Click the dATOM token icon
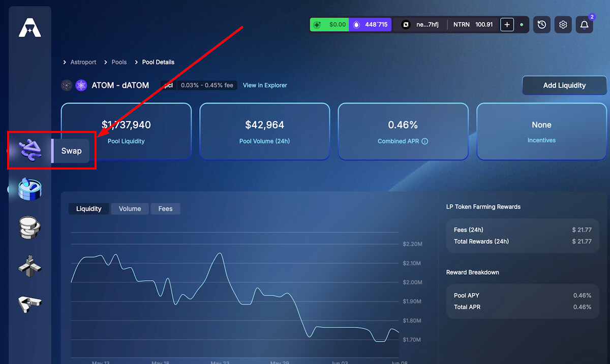 pyautogui.click(x=81, y=85)
